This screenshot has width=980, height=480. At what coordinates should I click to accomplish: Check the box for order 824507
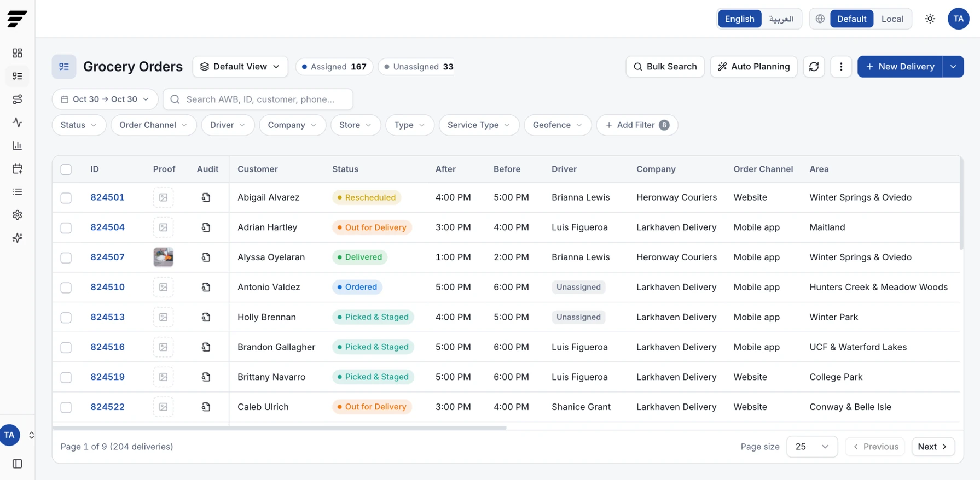66,257
